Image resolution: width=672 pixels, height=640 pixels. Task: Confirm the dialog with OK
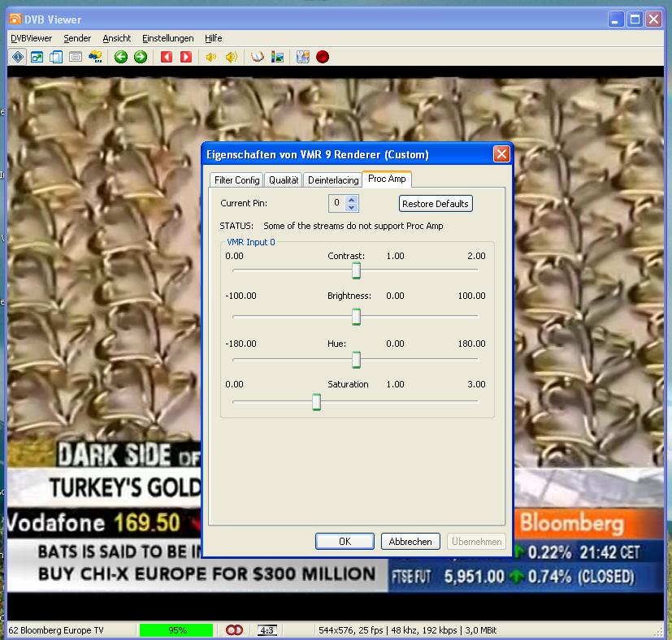coord(345,542)
